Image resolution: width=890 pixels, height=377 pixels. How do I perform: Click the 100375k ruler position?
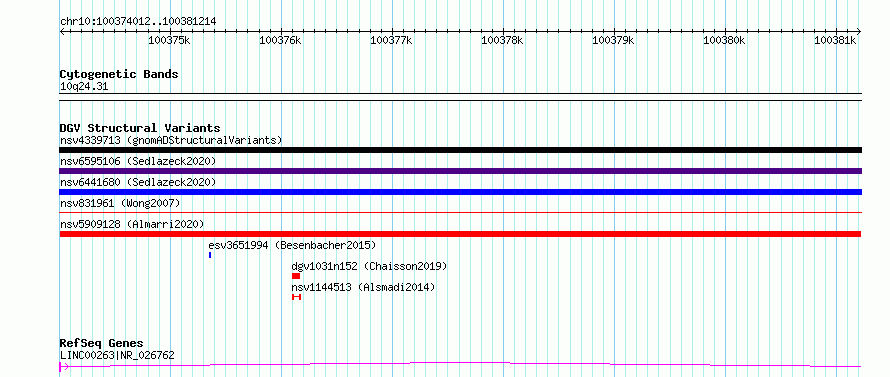click(169, 40)
